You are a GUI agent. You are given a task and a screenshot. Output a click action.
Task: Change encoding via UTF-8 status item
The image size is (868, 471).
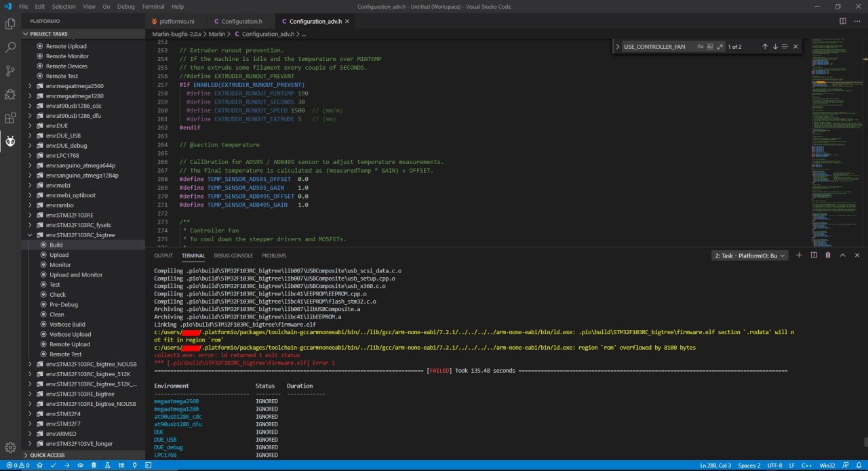point(774,466)
